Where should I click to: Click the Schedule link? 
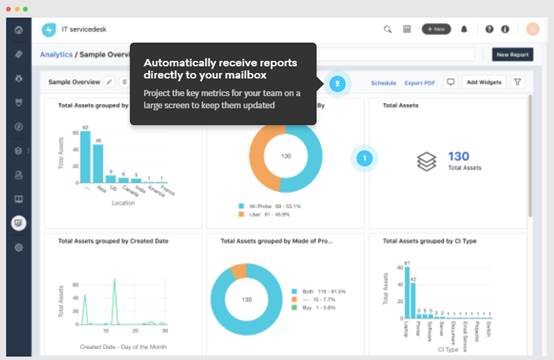tap(383, 83)
